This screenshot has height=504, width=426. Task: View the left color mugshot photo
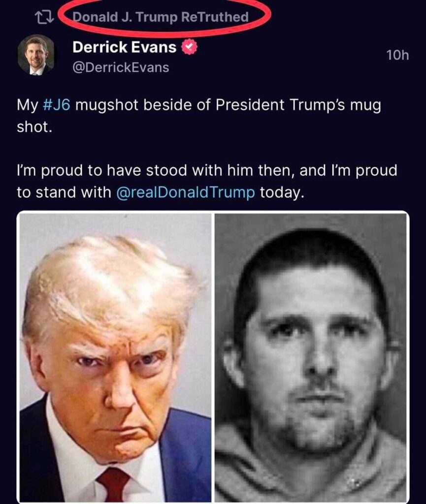(115, 357)
